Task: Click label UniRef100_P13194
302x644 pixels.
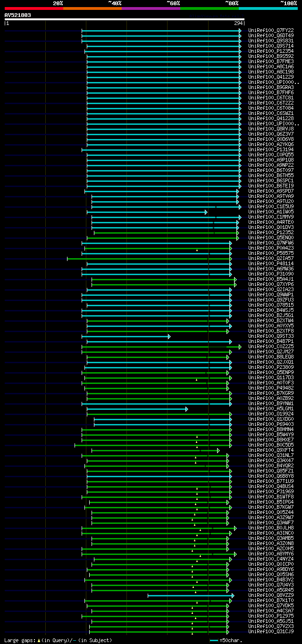Action: point(271,149)
